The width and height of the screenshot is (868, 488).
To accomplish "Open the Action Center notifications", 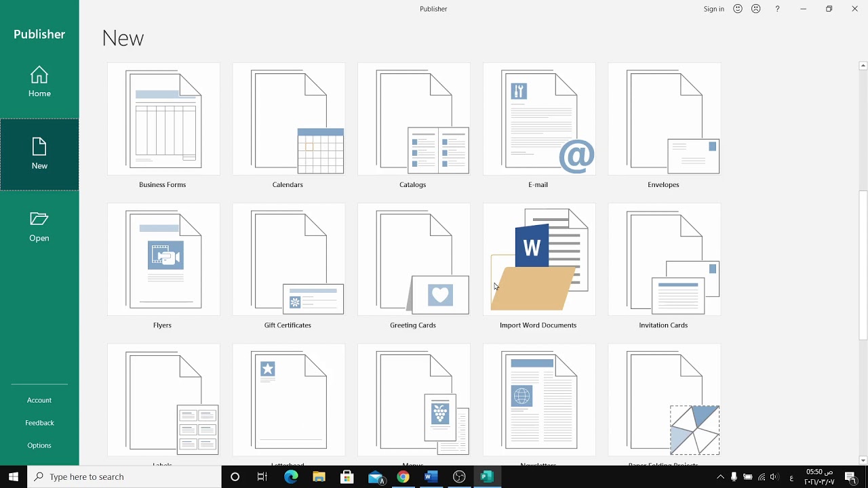I will [850, 476].
